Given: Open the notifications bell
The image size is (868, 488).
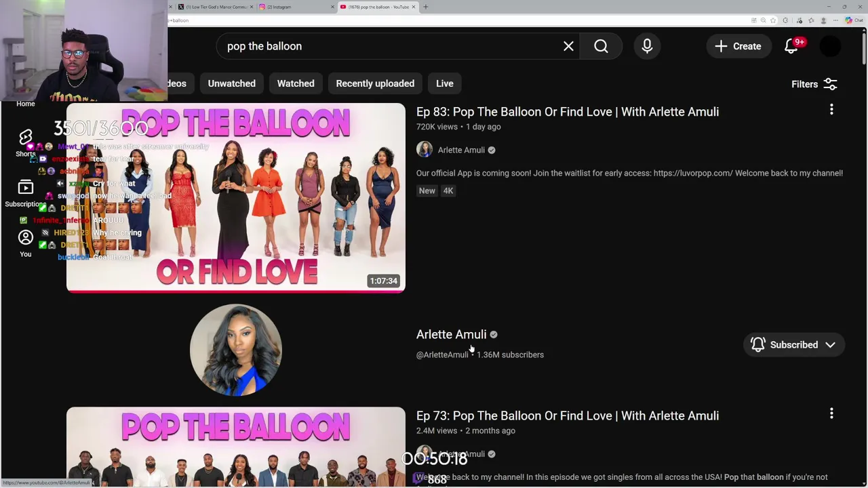Looking at the screenshot, I should tap(791, 46).
